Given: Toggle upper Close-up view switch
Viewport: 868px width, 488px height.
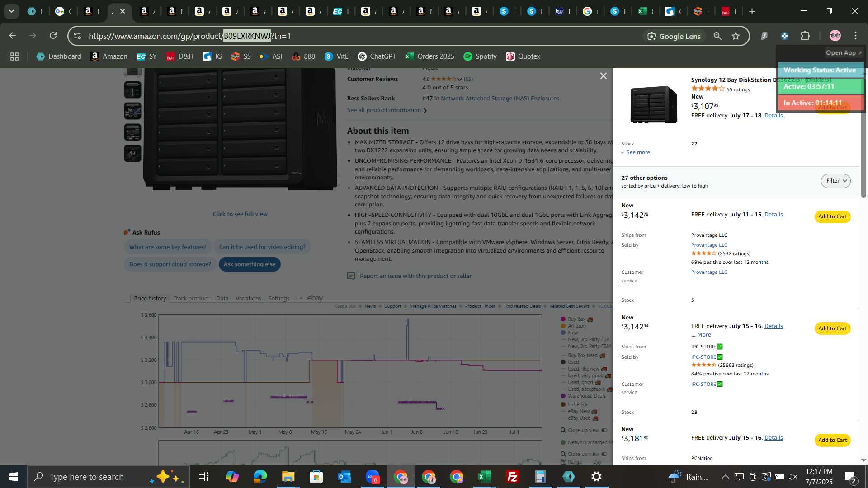Looking at the screenshot, I should pyautogui.click(x=604, y=431).
